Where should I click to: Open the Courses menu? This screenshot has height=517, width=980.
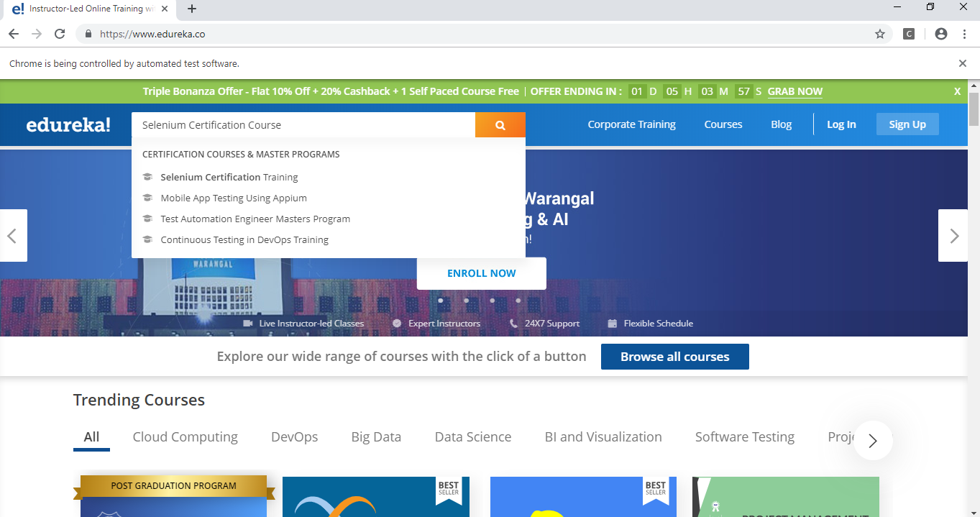(x=723, y=124)
